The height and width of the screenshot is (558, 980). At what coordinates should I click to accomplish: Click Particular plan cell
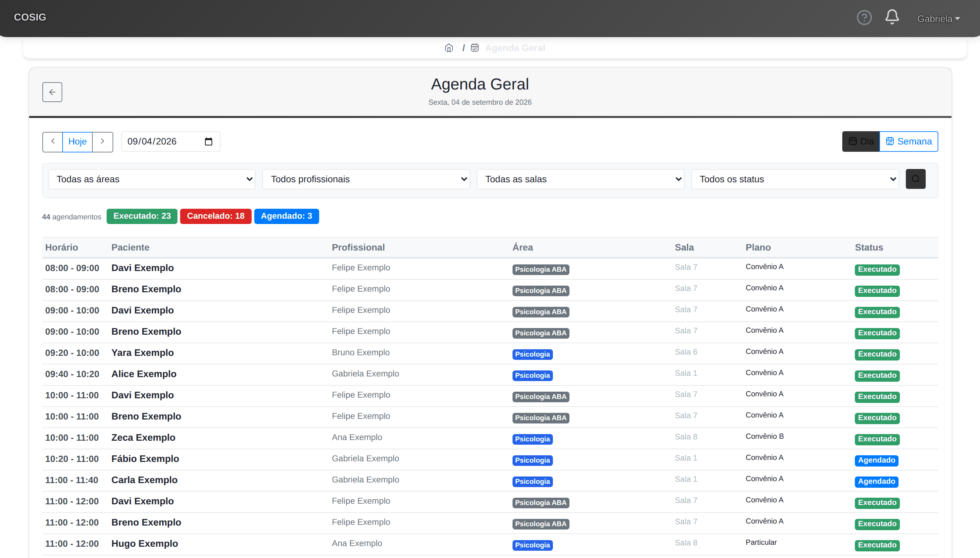tap(761, 543)
